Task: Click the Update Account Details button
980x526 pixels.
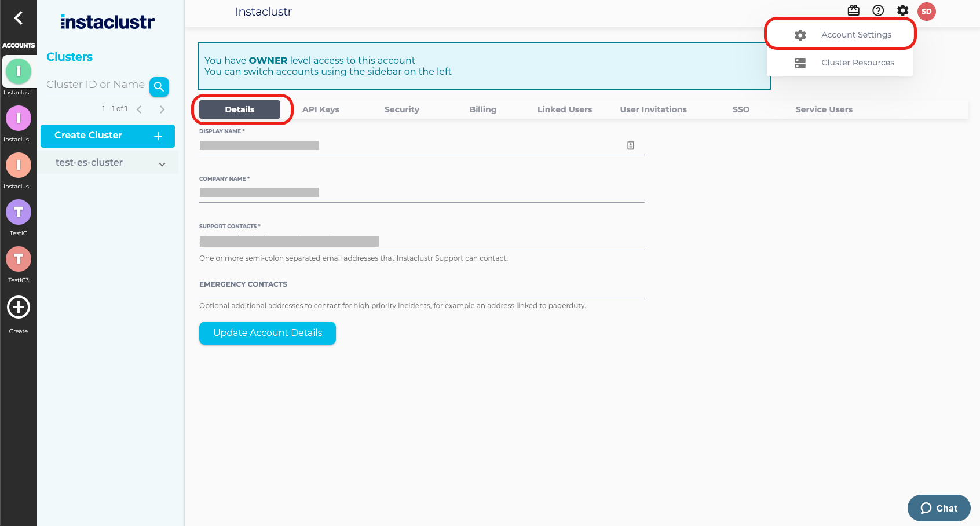Action: point(267,333)
